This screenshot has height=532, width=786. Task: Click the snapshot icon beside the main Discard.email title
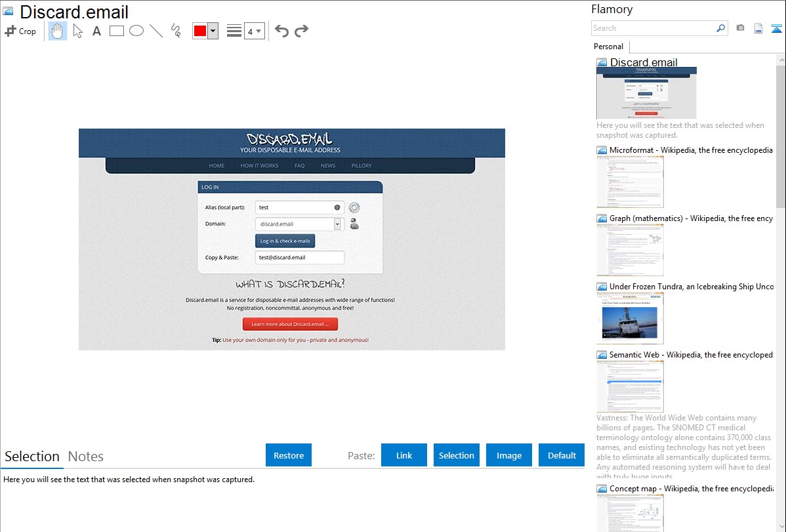[x=8, y=11]
